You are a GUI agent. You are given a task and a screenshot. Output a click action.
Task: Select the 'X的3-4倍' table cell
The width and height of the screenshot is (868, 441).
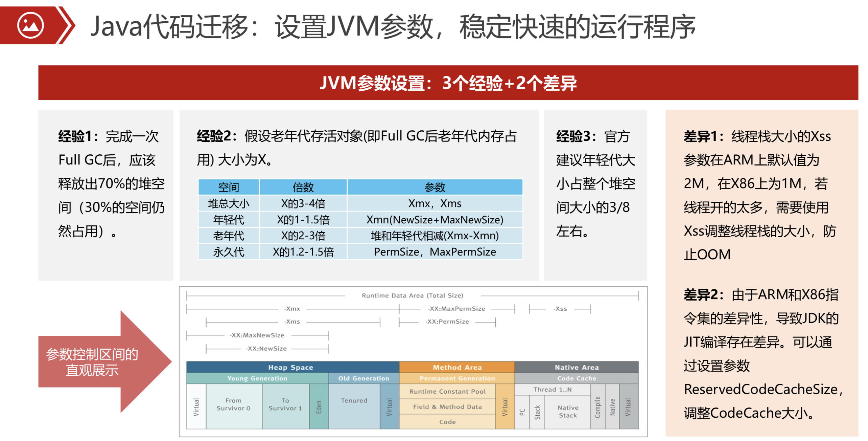[303, 203]
